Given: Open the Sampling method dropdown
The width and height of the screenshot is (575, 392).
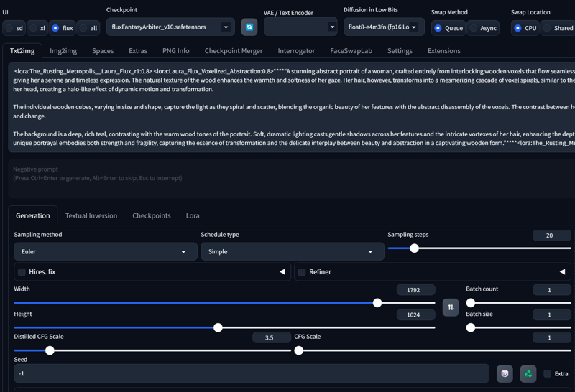Looking at the screenshot, I should coord(105,252).
